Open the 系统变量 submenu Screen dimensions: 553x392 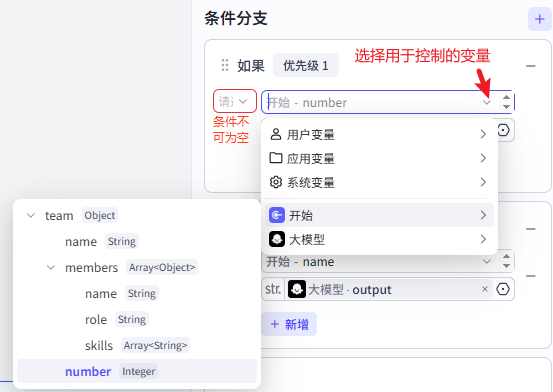click(x=379, y=182)
